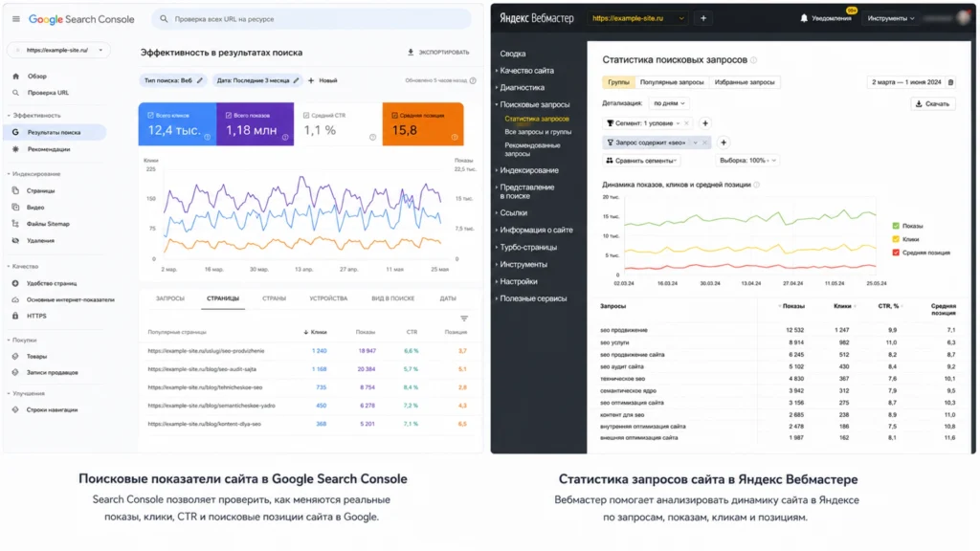Open the Search Console hamburger menu
This screenshot has width=980, height=551.
click(15, 19)
